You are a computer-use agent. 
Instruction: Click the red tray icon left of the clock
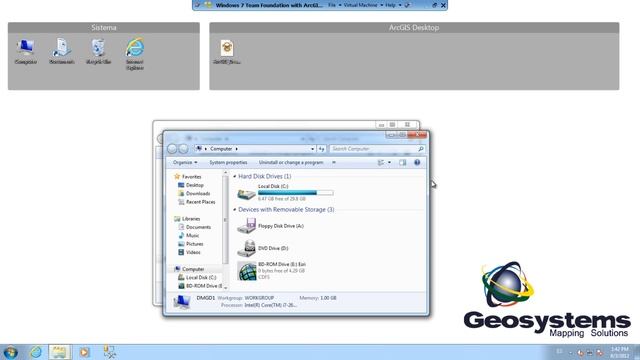tap(599, 353)
